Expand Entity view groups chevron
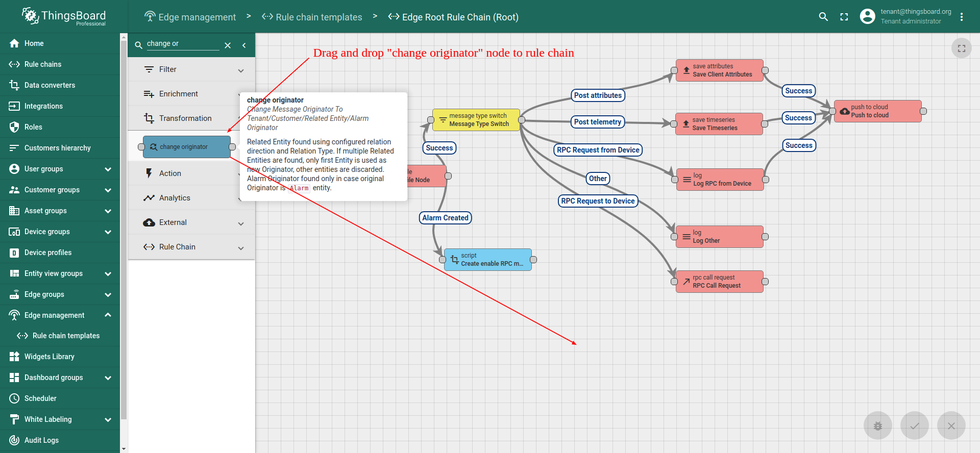 108,273
